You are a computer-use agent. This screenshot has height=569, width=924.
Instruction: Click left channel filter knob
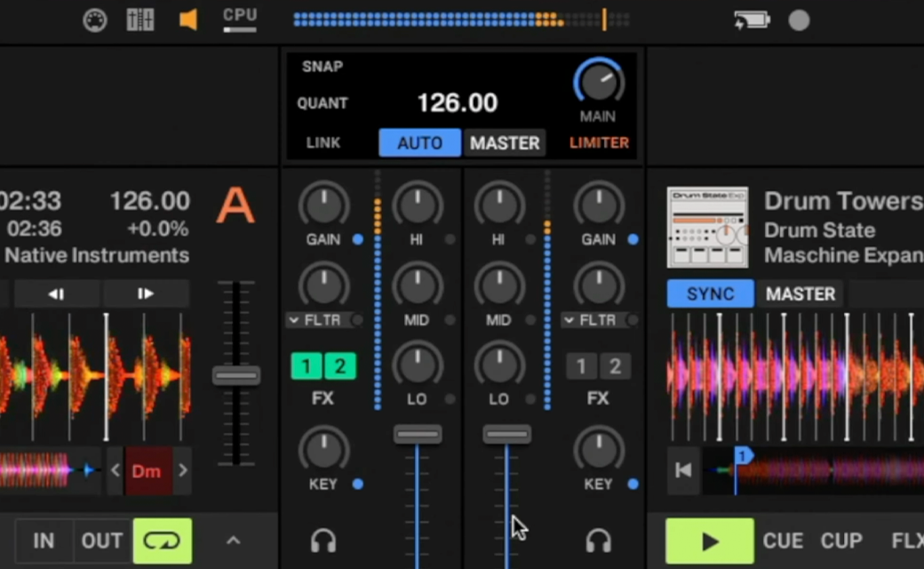(x=323, y=286)
